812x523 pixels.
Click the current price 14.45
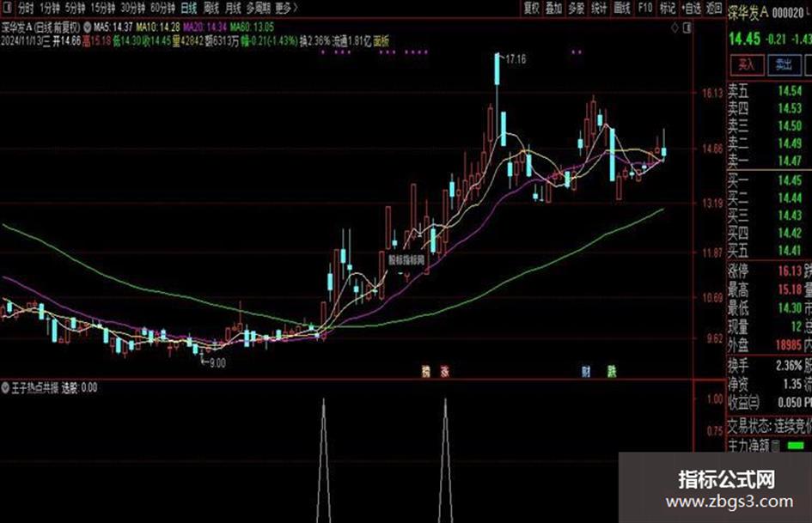pos(744,39)
